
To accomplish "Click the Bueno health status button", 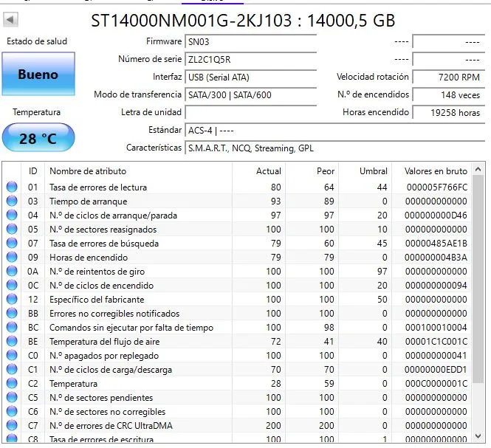I will 38,74.
